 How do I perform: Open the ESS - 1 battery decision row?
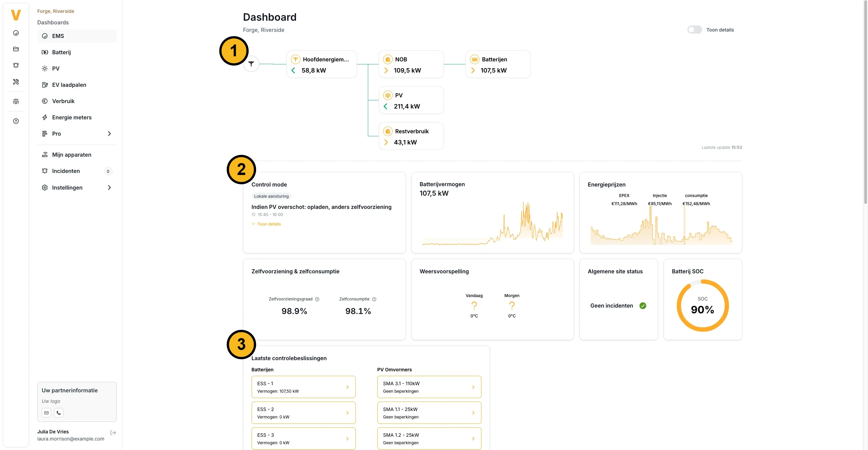[x=303, y=387]
